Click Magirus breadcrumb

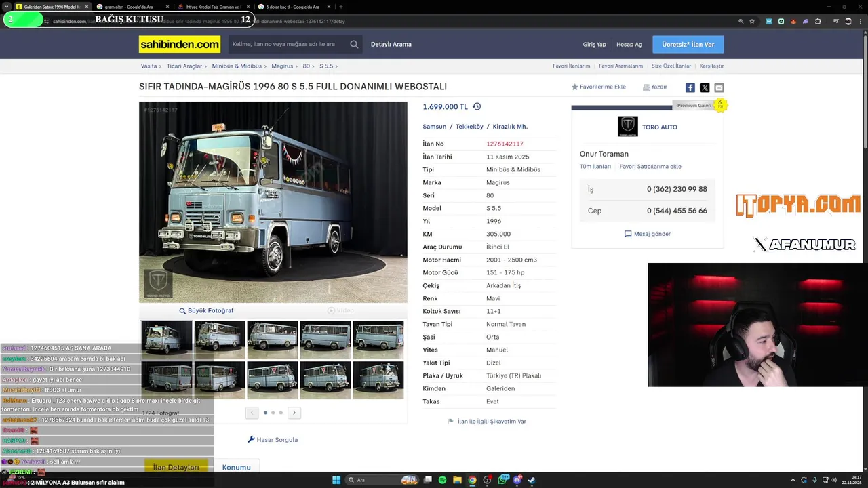tap(282, 66)
